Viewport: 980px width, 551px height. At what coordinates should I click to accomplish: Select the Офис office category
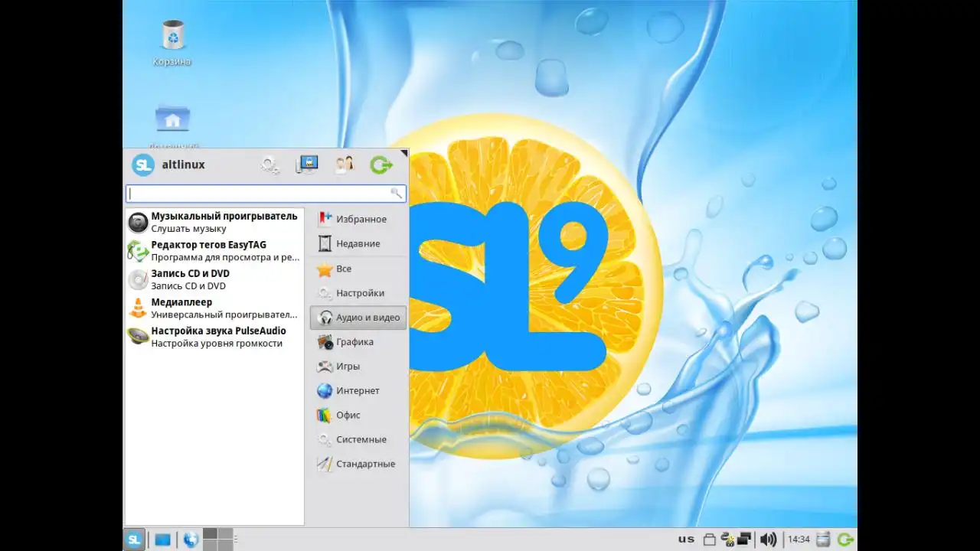358,416
